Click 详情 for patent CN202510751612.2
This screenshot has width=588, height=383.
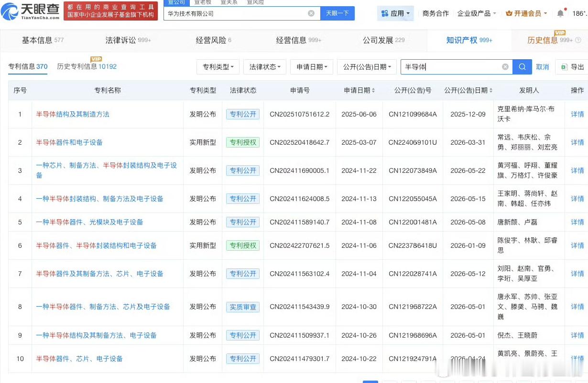pos(577,114)
